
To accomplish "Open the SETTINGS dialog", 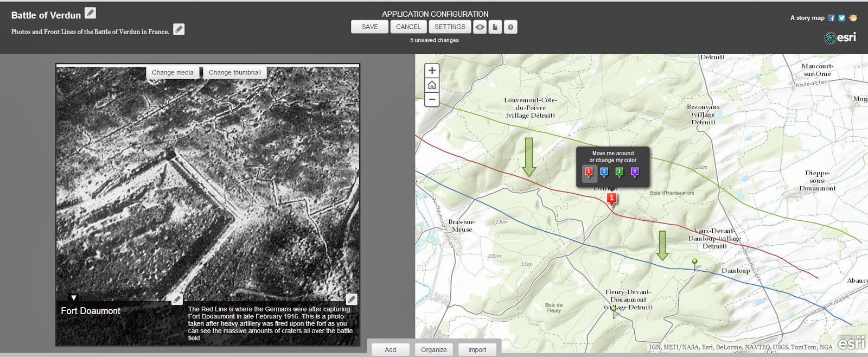I will (450, 27).
